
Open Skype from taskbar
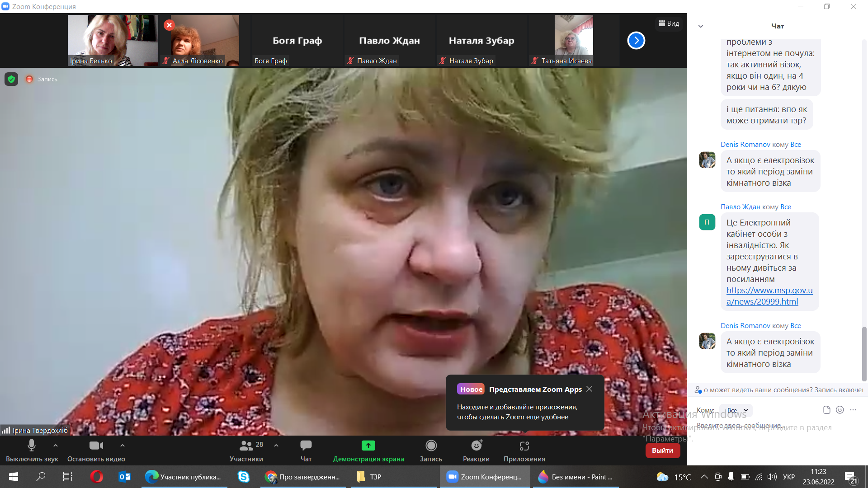244,477
